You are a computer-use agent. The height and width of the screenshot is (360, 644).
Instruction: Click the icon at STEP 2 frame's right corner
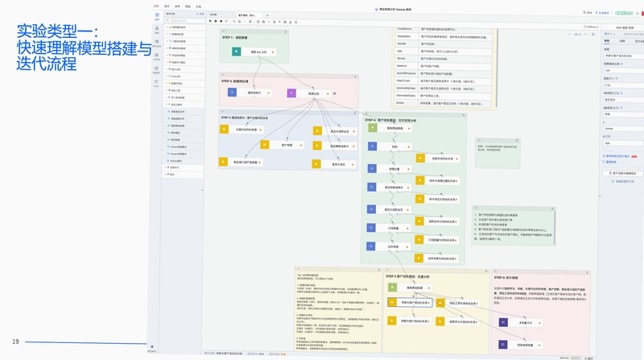coord(356,77)
